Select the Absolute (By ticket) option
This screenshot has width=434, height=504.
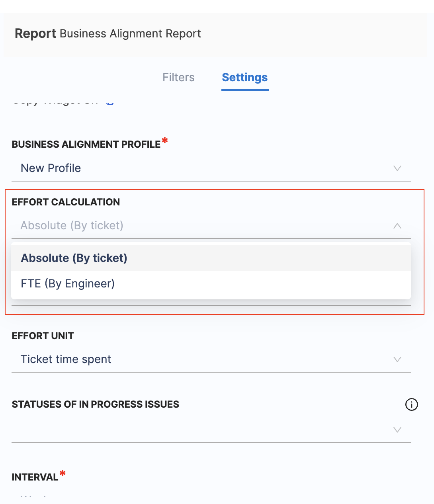tap(74, 258)
